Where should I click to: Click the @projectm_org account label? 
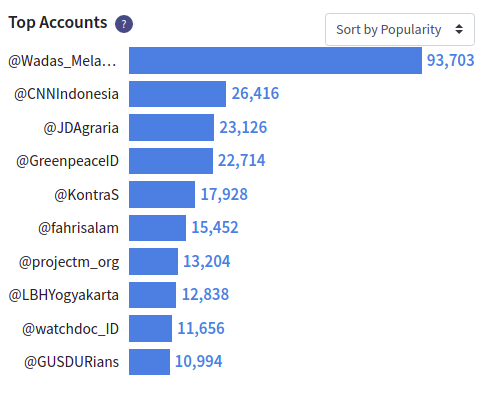(x=69, y=262)
